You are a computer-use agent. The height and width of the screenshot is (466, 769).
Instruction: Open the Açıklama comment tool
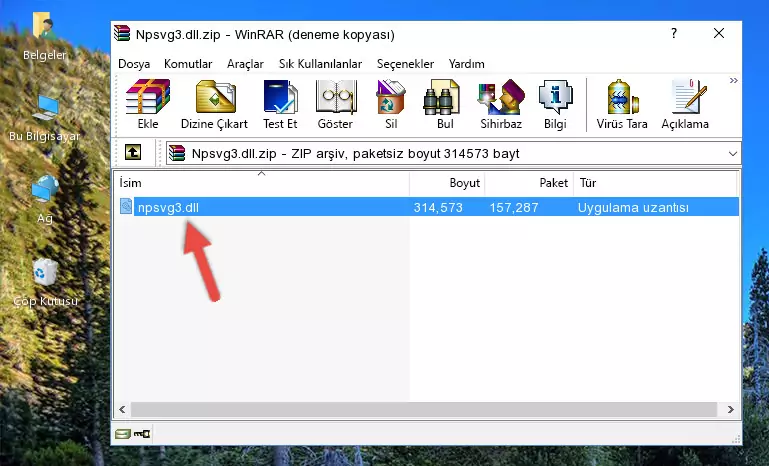[x=685, y=104]
